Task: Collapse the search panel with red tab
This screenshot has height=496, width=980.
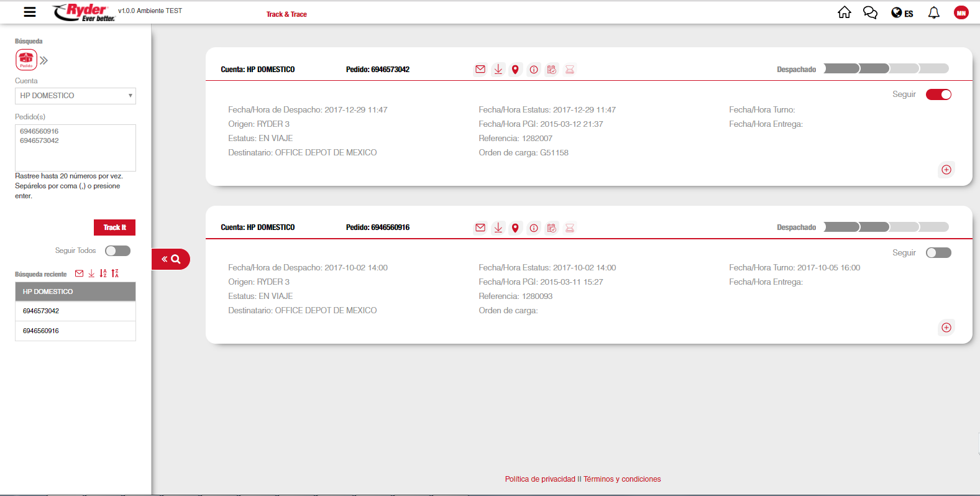Action: point(171,259)
